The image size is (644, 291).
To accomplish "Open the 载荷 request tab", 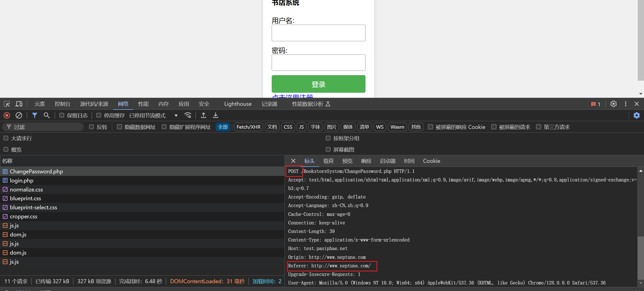I will click(328, 161).
